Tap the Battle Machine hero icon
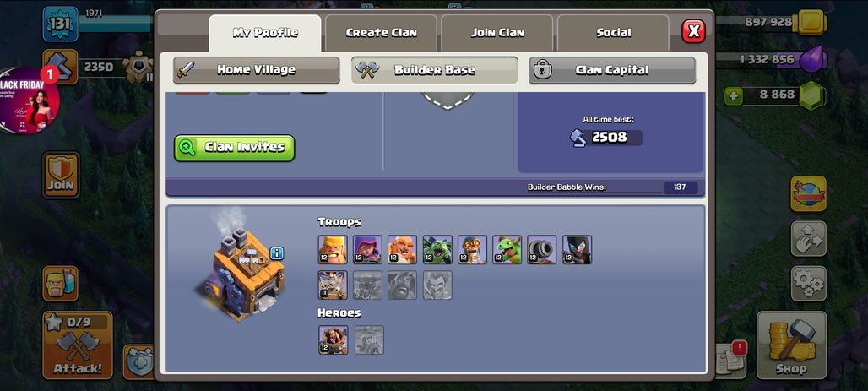The height and width of the screenshot is (391, 868). (x=334, y=339)
